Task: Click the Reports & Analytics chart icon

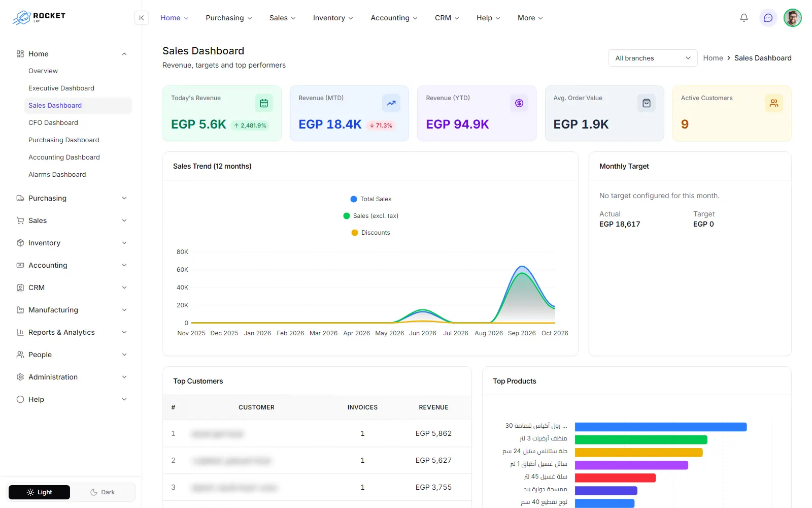Action: (x=20, y=332)
